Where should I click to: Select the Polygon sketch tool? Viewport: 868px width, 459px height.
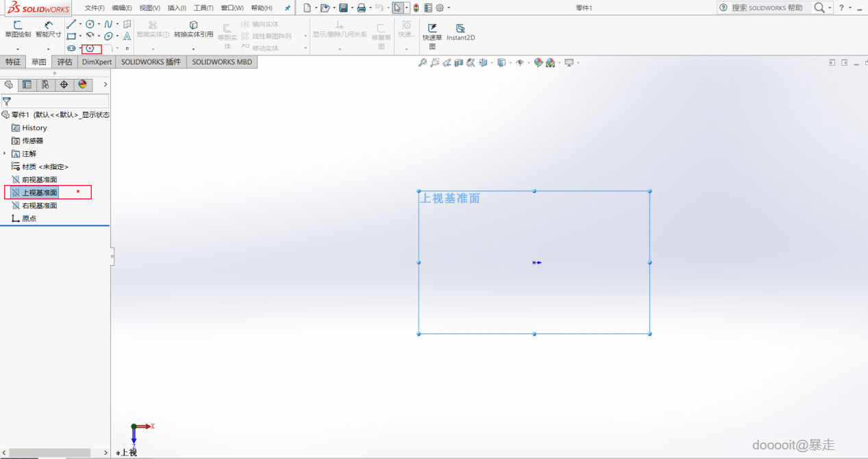pyautogui.click(x=90, y=48)
